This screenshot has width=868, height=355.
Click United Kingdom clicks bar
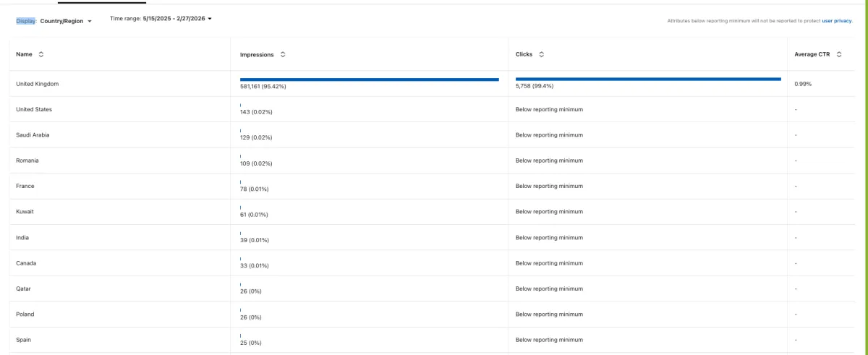click(648, 79)
